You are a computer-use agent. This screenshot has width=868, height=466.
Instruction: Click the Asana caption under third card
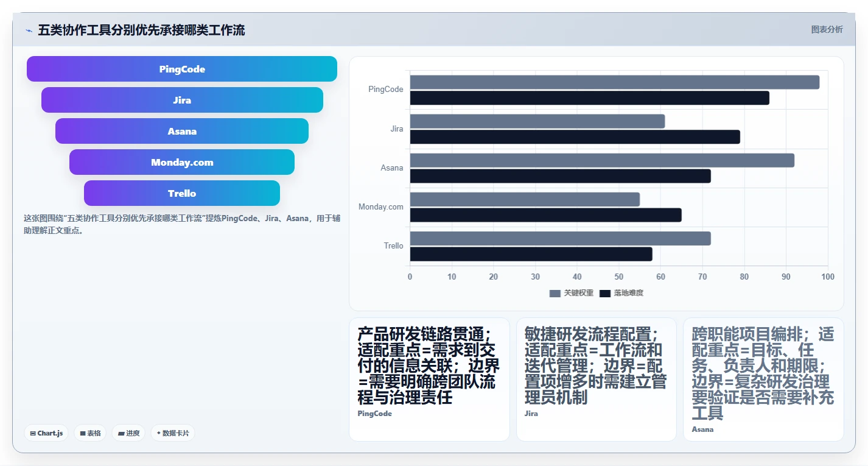pyautogui.click(x=703, y=429)
